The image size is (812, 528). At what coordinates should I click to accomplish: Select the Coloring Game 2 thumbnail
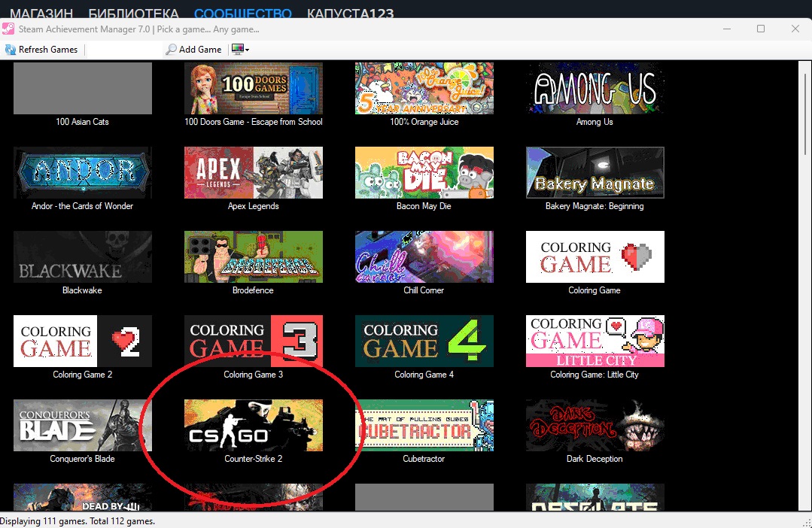tap(83, 341)
